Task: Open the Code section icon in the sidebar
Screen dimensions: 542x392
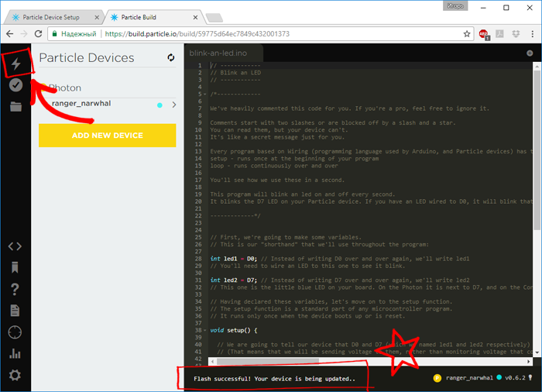Action: click(x=15, y=246)
